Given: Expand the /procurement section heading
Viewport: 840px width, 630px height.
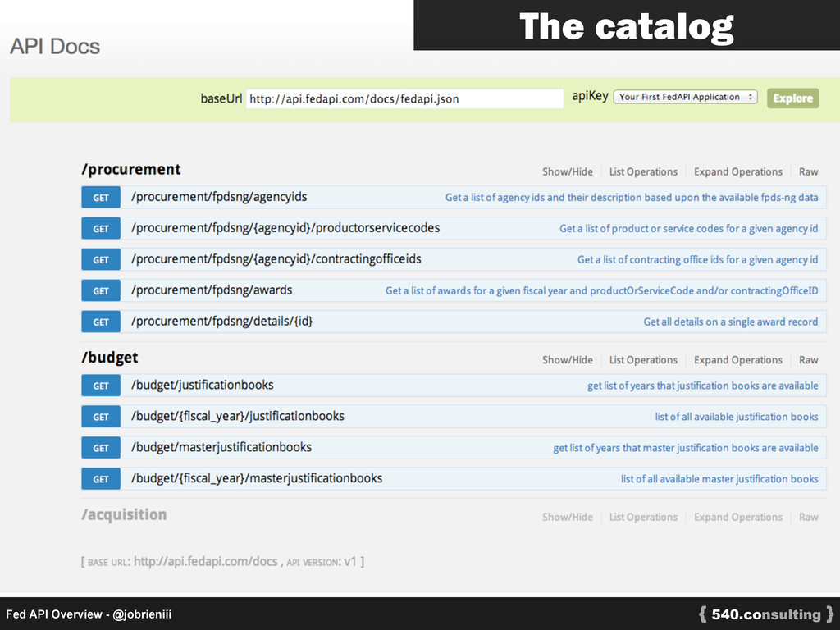Looking at the screenshot, I should (x=131, y=169).
